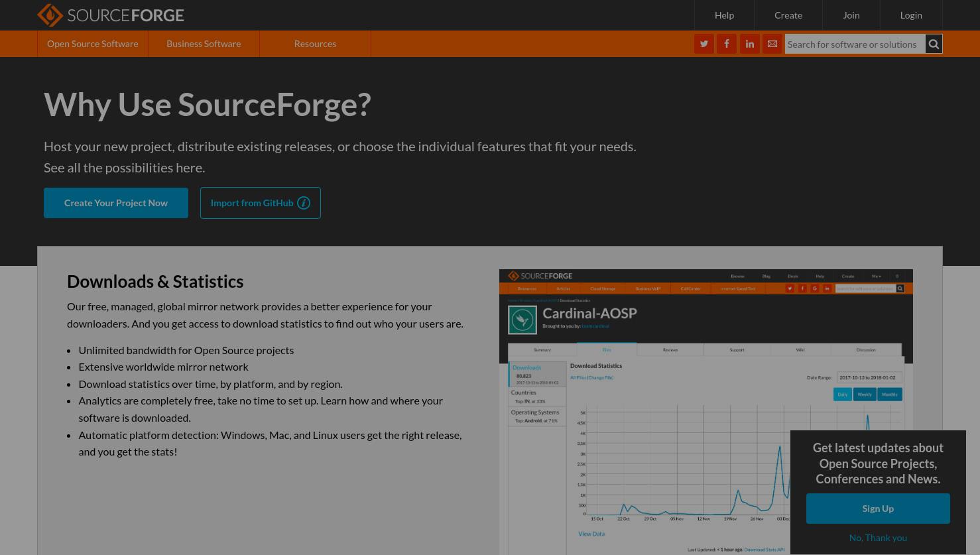Open the Twitter share icon
This screenshot has width=980, height=555.
click(x=704, y=44)
